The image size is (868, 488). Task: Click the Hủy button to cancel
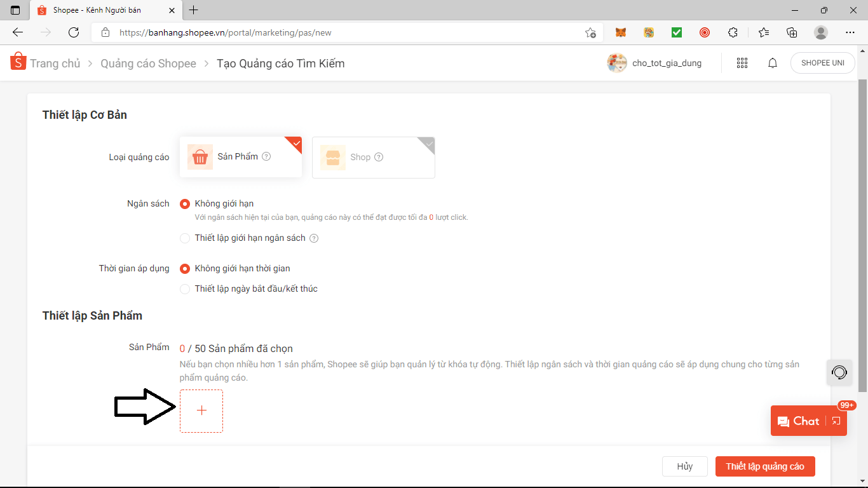click(x=684, y=466)
